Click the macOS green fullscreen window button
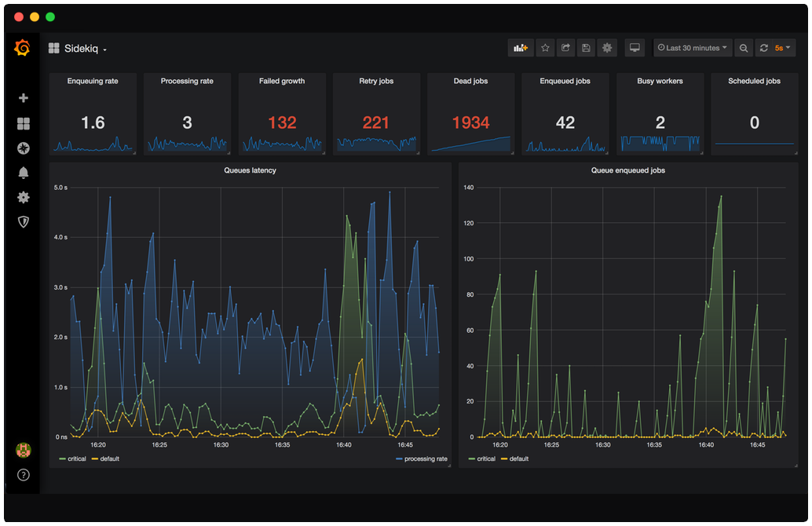812x526 pixels. [50, 16]
